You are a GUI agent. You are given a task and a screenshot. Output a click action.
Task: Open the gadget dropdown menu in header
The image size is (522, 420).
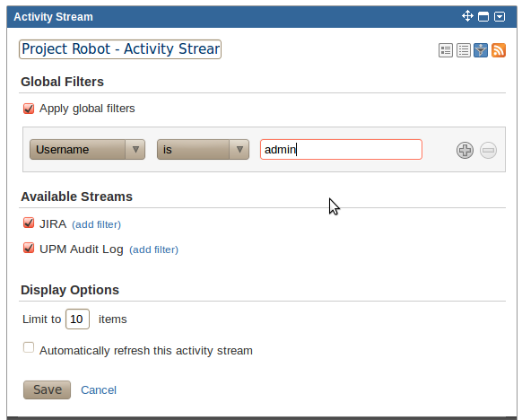500,17
